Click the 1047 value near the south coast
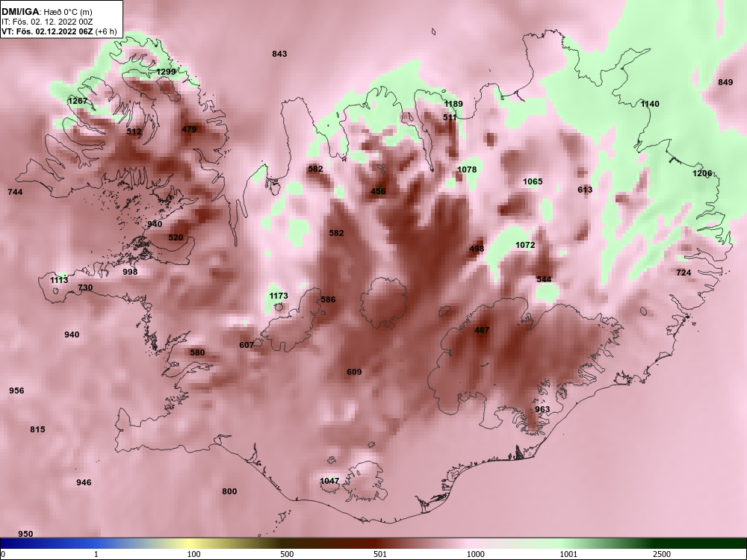 (x=329, y=481)
